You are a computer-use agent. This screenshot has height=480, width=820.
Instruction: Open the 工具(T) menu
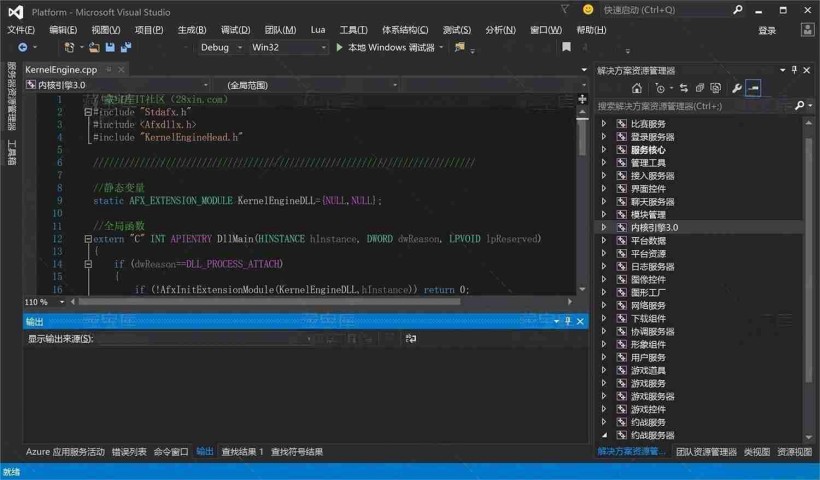(x=354, y=30)
